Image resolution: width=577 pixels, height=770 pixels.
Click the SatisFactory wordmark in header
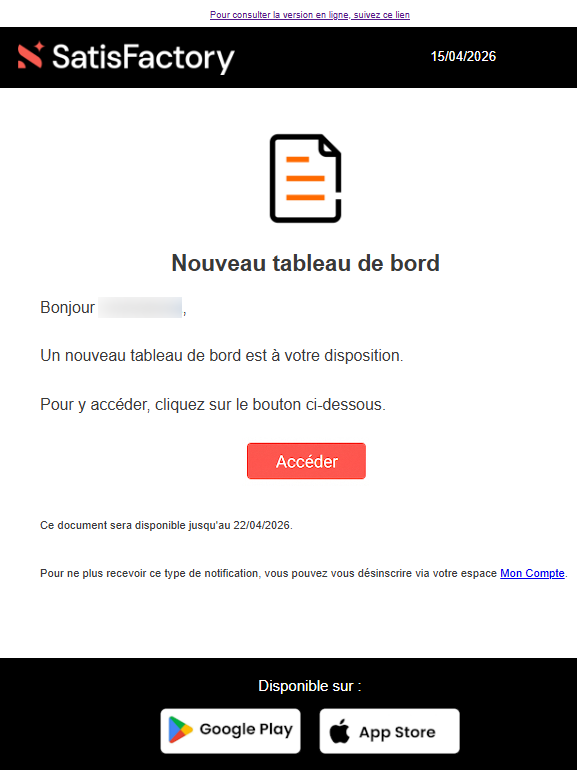coord(143,58)
